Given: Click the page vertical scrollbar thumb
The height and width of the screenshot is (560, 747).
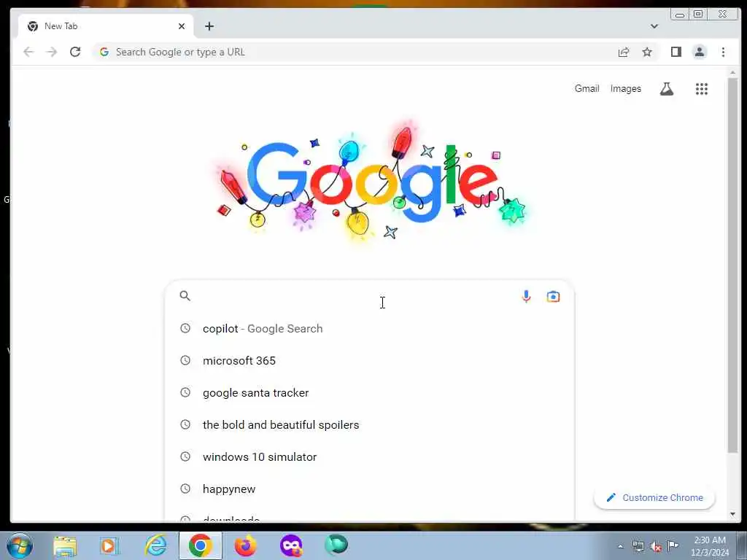Looking at the screenshot, I should (x=732, y=265).
